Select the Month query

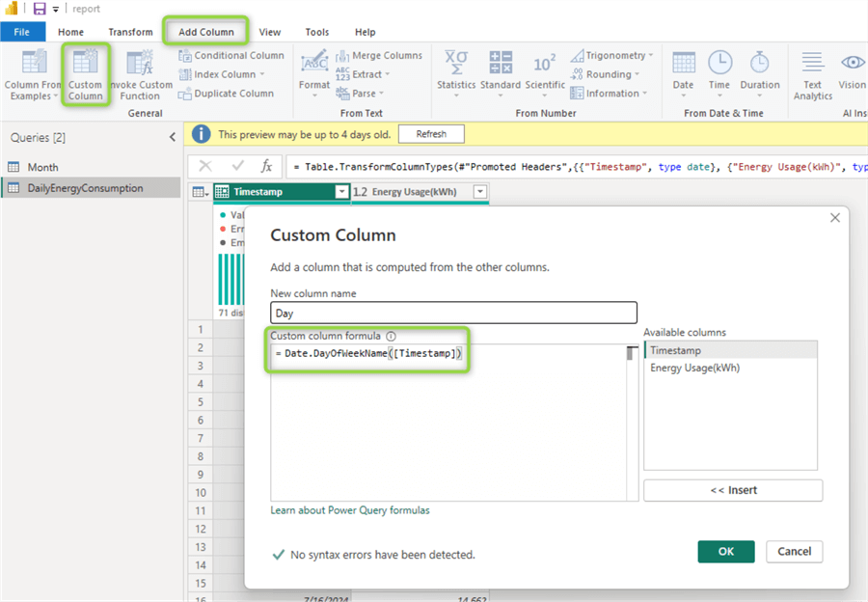[42, 167]
